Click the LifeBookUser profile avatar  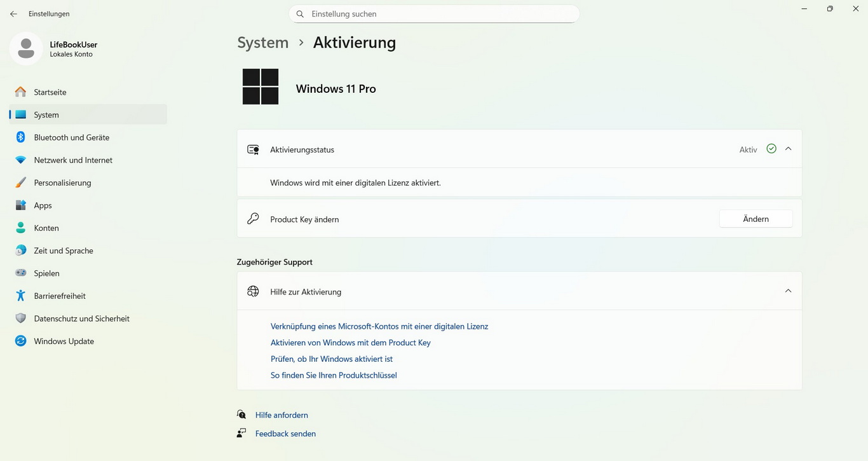[x=26, y=48]
